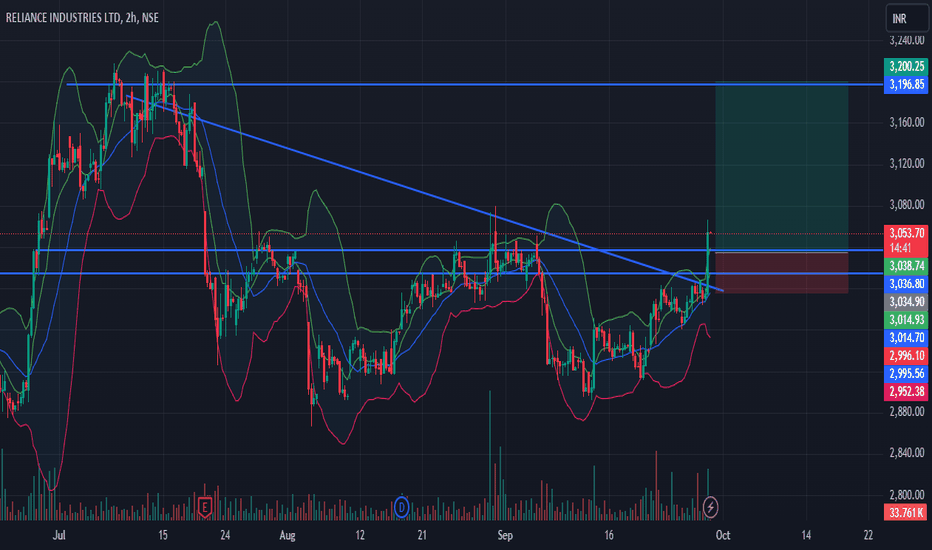The width and height of the screenshot is (932, 550).
Task: Select the 3,034.90 gray price label
Action: [906, 301]
